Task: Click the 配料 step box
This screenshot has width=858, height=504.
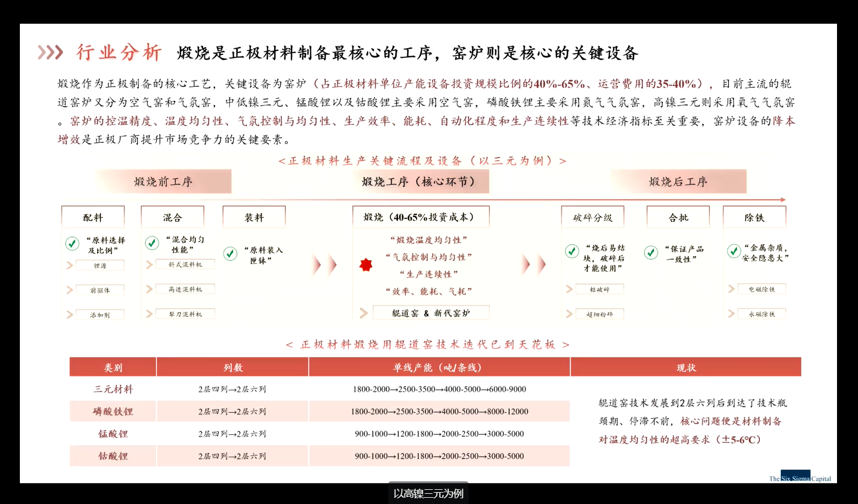Action: click(x=93, y=217)
